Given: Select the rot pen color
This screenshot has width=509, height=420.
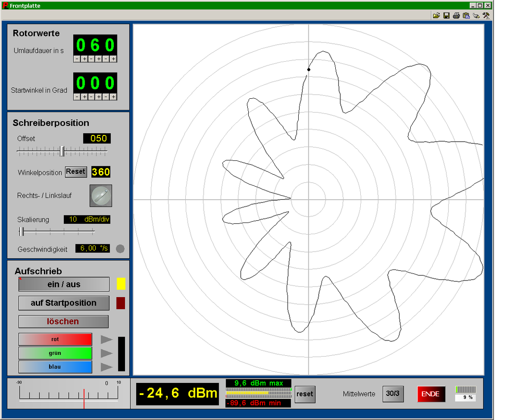Looking at the screenshot, I should (x=55, y=340).
